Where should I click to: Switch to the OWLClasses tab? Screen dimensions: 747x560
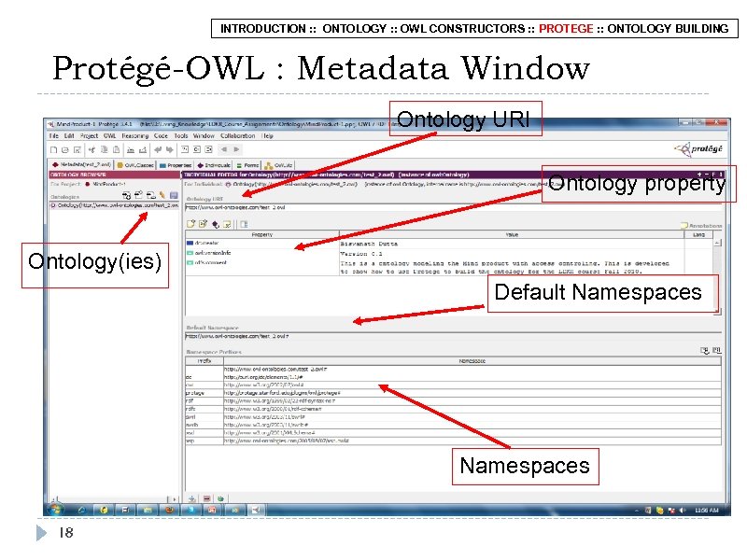click(137, 165)
